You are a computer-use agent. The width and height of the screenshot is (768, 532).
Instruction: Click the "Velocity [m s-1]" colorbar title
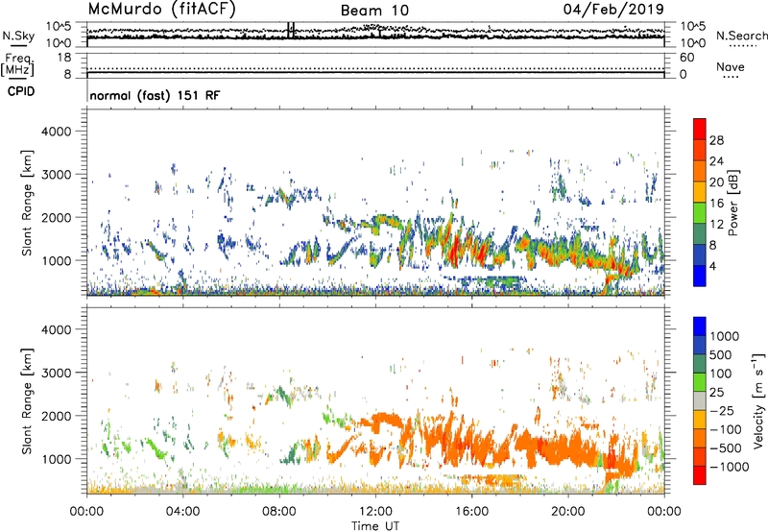(x=758, y=399)
